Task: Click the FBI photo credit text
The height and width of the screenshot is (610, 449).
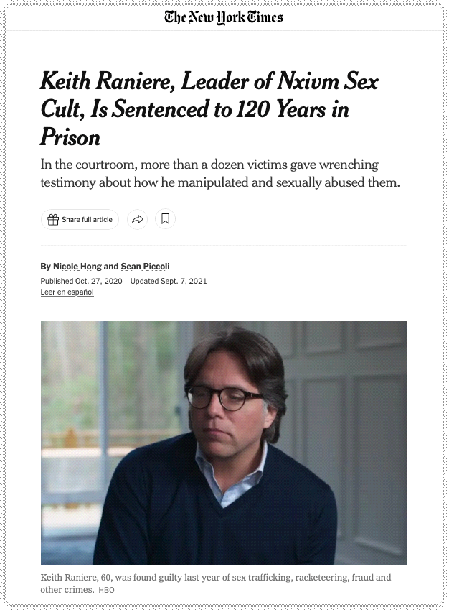Action: click(106, 589)
